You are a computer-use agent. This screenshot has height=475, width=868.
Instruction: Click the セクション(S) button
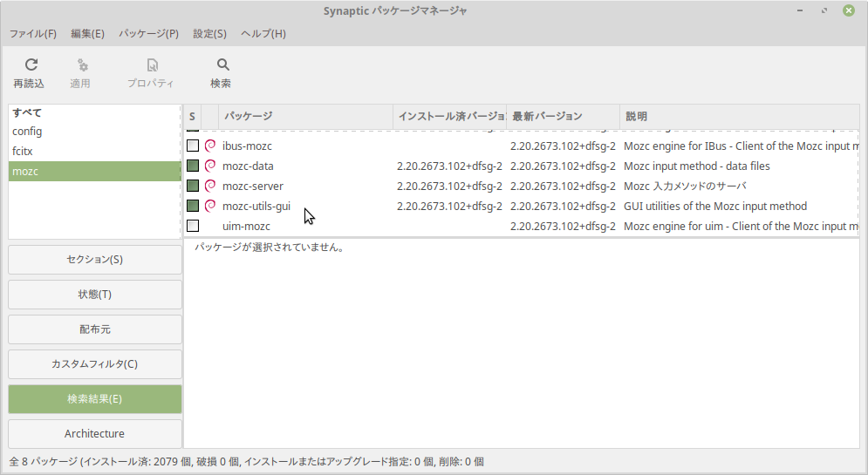pos(95,260)
